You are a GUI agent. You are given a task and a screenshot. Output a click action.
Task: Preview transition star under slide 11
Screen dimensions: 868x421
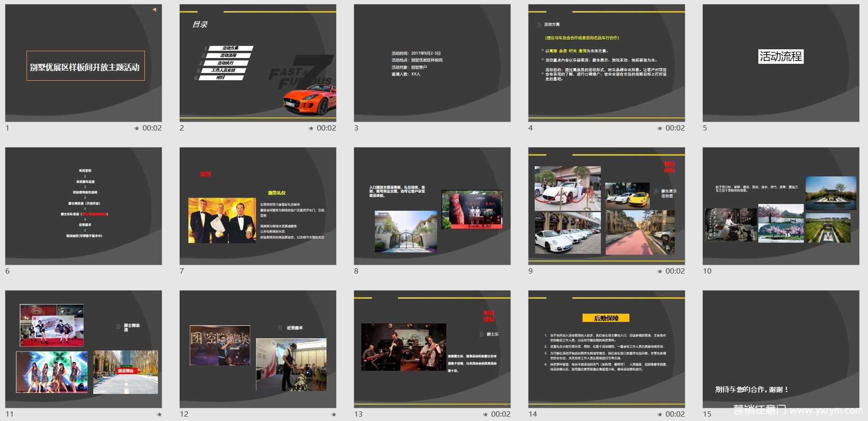click(159, 414)
